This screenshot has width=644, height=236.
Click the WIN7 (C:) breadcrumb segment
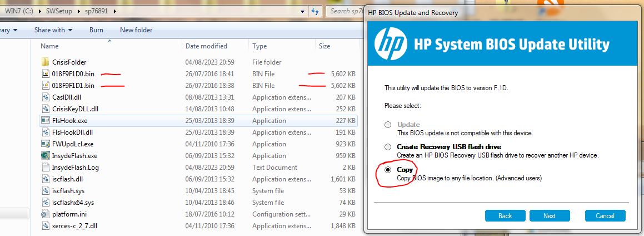(x=19, y=11)
